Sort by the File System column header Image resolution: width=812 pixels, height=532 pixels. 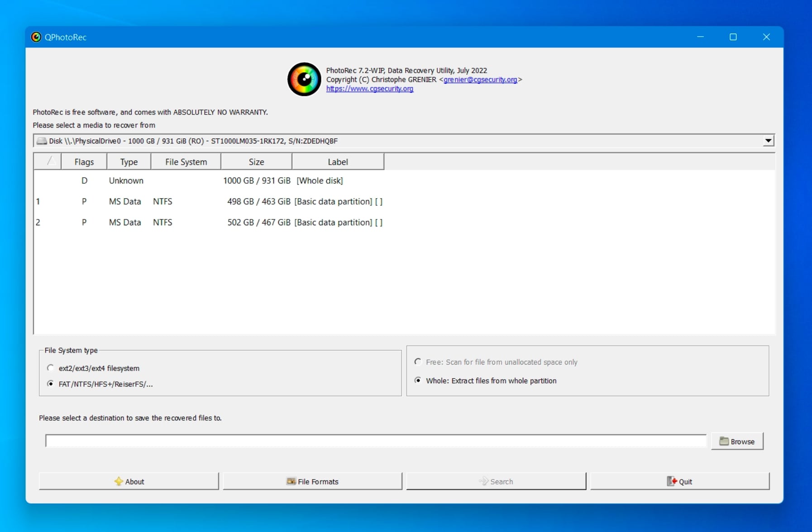click(186, 162)
